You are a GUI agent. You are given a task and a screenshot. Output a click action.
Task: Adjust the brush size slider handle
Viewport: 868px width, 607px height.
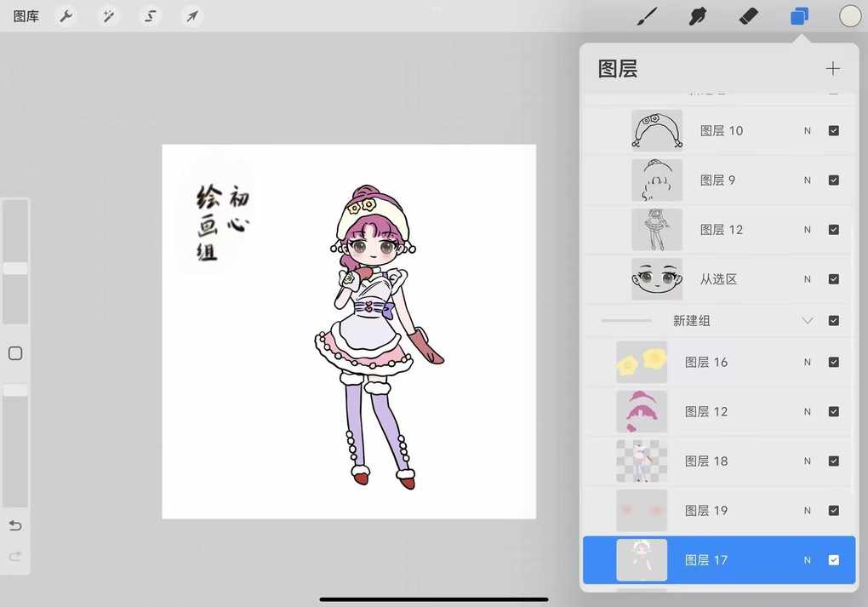pos(15,268)
